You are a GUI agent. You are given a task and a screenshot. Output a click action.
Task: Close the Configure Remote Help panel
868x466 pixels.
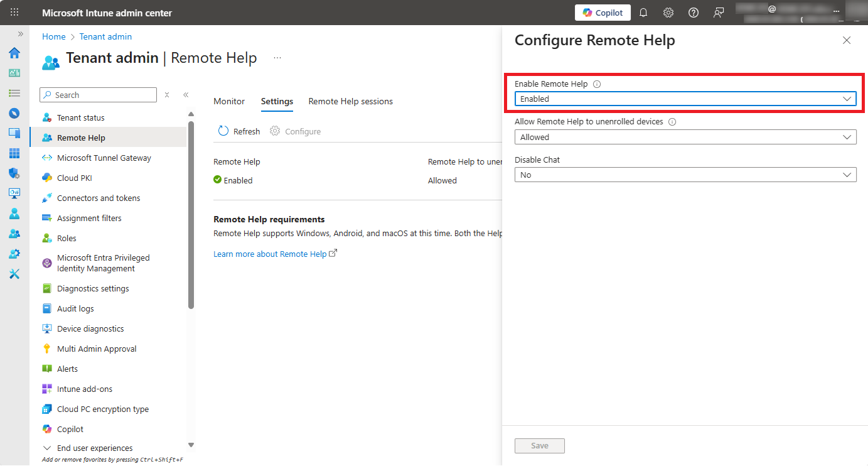tap(847, 40)
